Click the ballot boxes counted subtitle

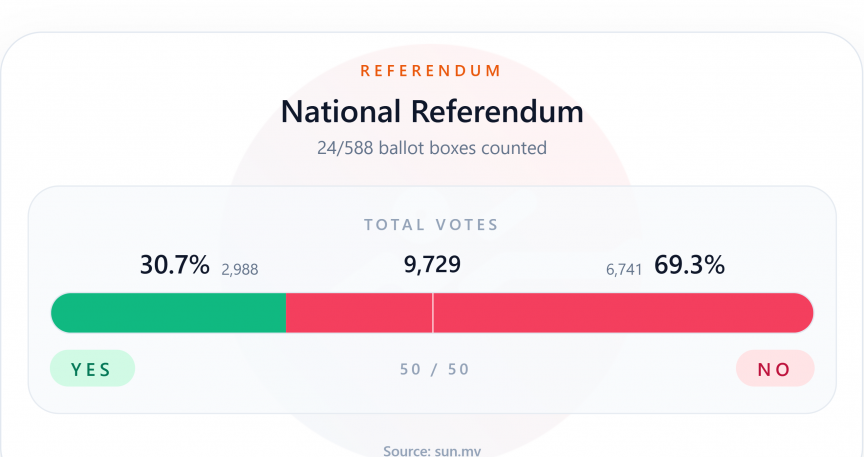click(x=431, y=148)
